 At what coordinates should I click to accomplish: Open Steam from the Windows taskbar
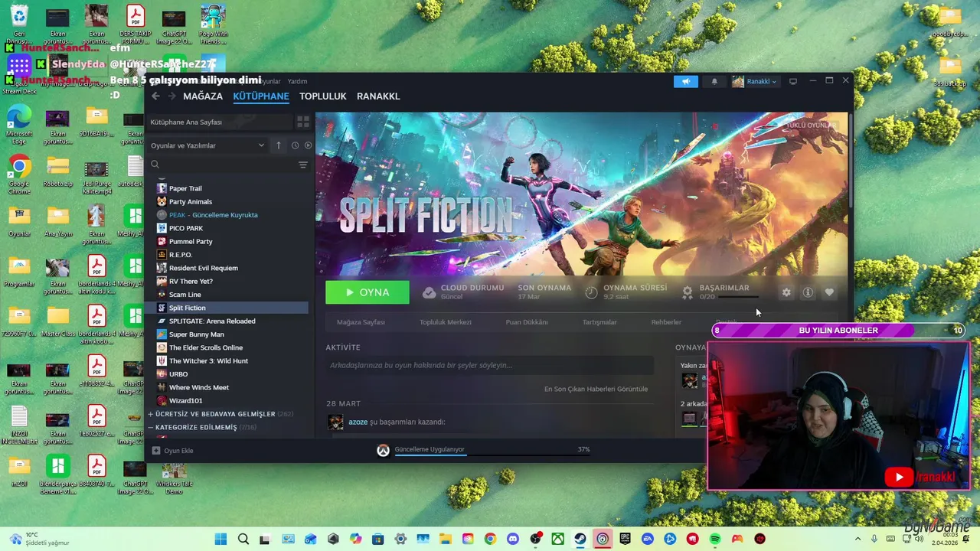pos(580,540)
